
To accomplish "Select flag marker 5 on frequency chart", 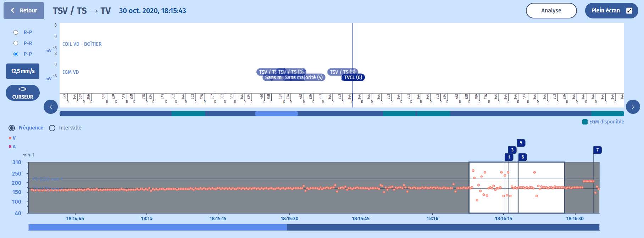I will [x=521, y=143].
